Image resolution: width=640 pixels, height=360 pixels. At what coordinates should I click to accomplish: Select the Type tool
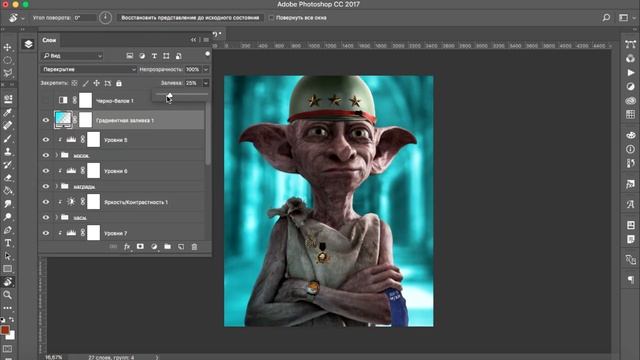7,243
